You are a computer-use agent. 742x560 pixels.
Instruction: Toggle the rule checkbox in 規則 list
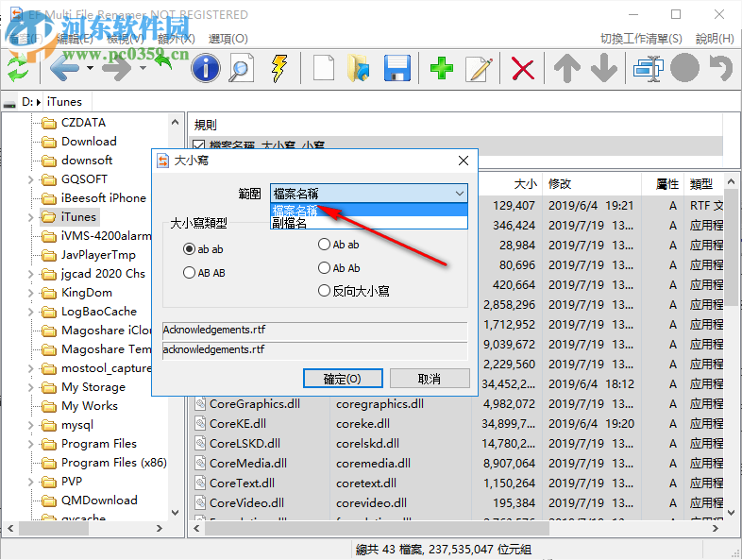pos(199,145)
